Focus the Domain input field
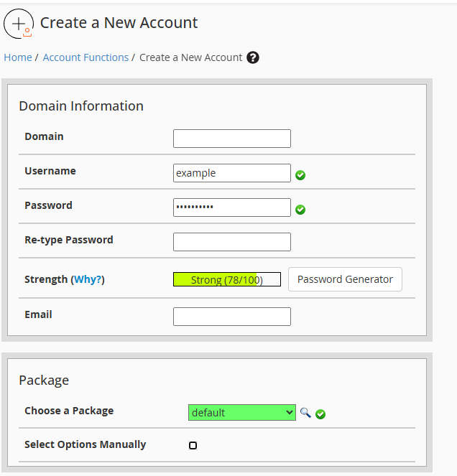Image resolution: width=457 pixels, height=476 pixels. pyautogui.click(x=232, y=139)
